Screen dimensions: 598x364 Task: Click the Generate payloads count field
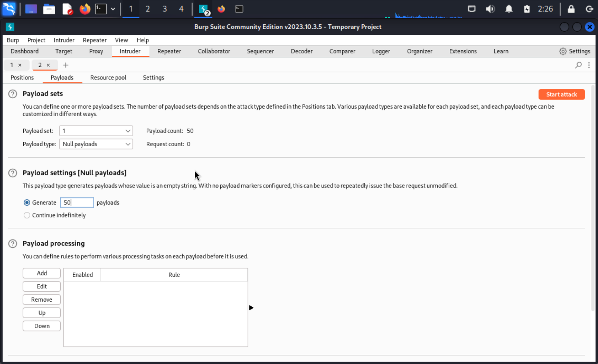pos(77,203)
